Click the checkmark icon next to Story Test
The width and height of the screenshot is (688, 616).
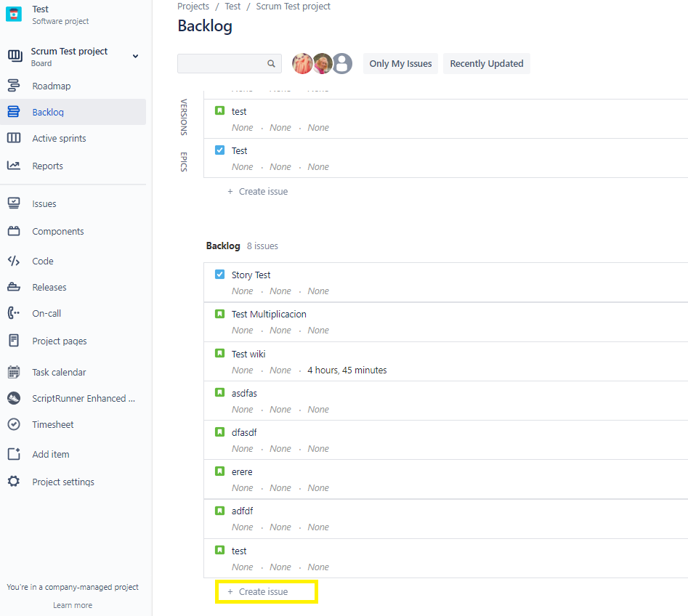pos(219,275)
